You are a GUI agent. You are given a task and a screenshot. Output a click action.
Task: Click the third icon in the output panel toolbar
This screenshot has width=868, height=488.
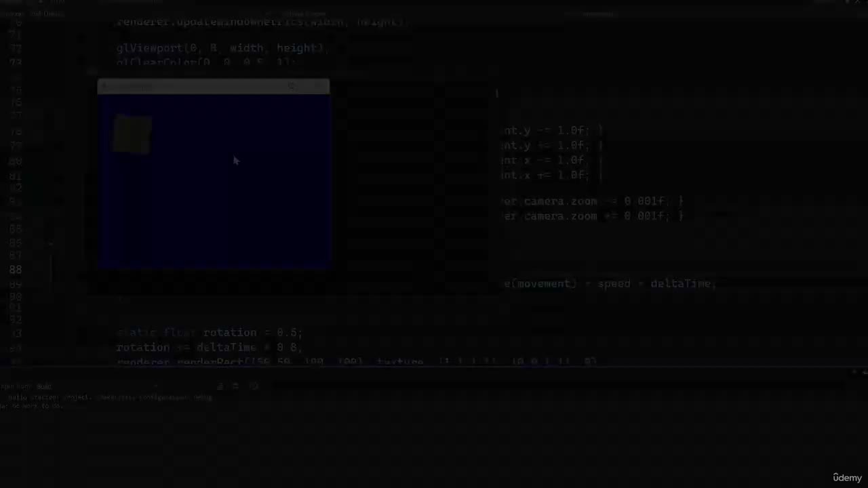[254, 386]
